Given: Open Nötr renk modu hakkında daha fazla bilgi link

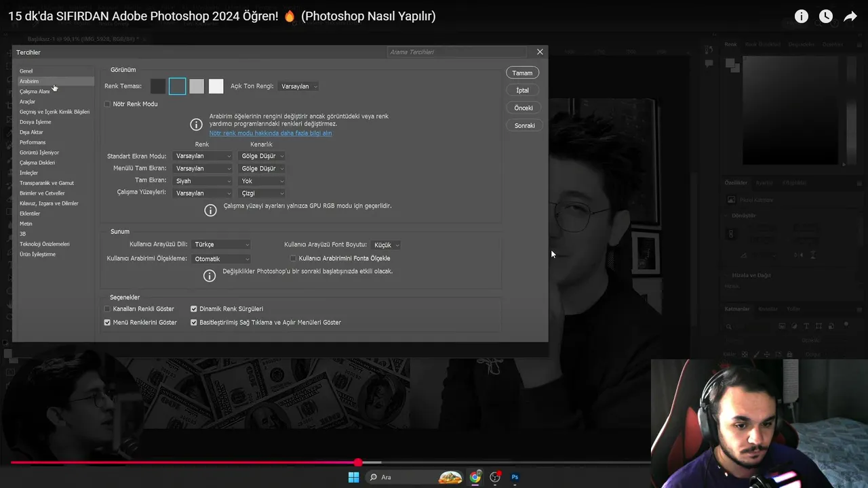Looking at the screenshot, I should 271,134.
